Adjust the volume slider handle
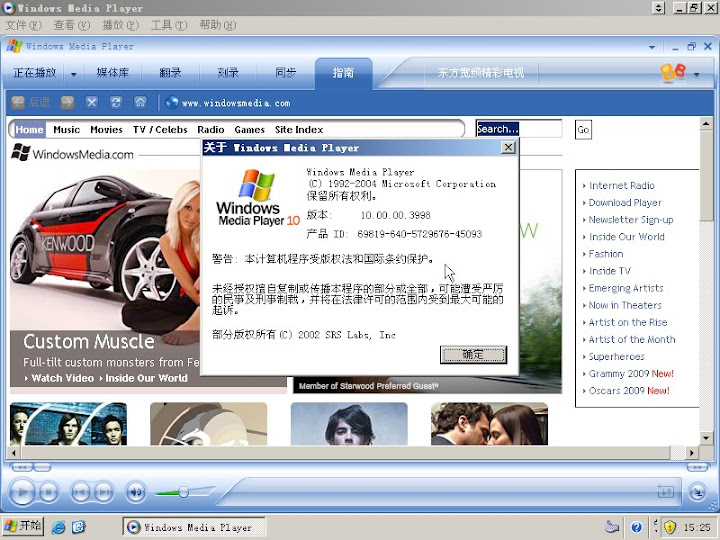 (x=183, y=492)
